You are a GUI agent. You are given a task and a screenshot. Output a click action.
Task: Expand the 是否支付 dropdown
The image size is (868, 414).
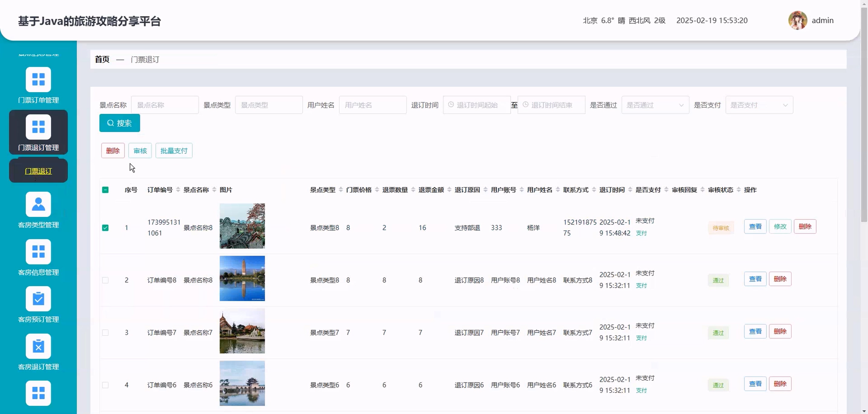pyautogui.click(x=759, y=105)
